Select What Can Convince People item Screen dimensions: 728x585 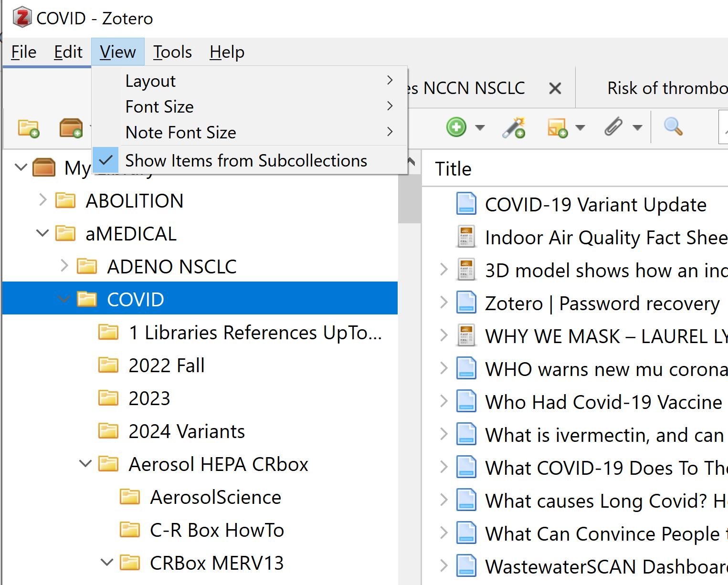coord(575,533)
